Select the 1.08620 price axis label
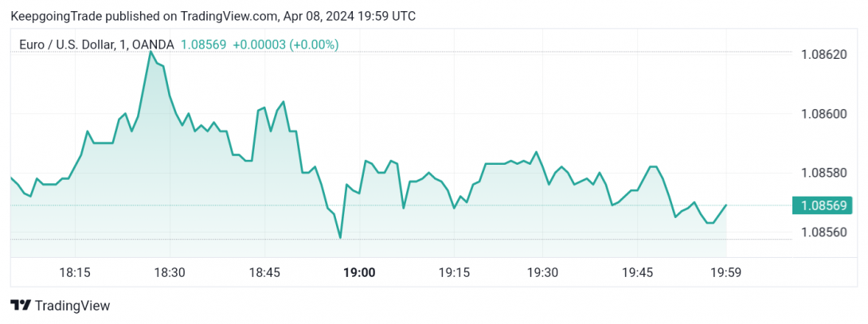The height and width of the screenshot is (324, 868). point(825,54)
